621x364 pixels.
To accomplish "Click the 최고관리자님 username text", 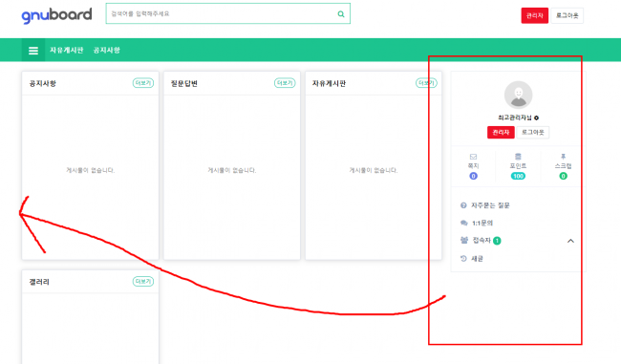I will [515, 118].
